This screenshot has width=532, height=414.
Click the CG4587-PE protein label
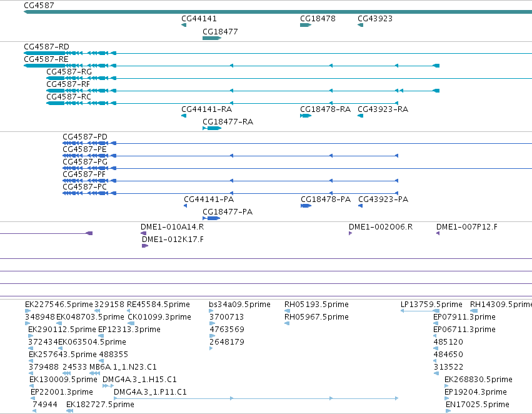(84, 149)
